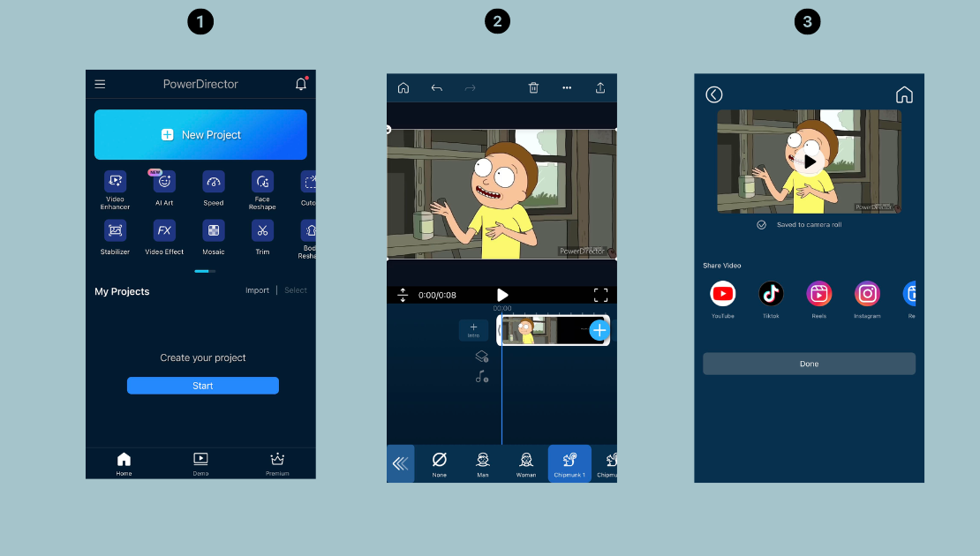Select the Woman voice effect
The width and height of the screenshot is (980, 556).
click(x=526, y=464)
